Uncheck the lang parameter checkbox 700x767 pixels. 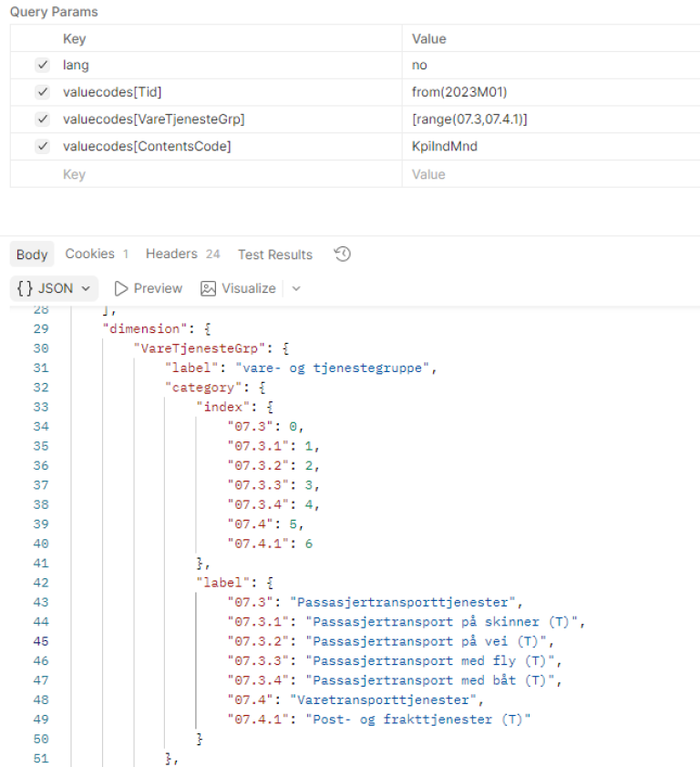click(42, 66)
